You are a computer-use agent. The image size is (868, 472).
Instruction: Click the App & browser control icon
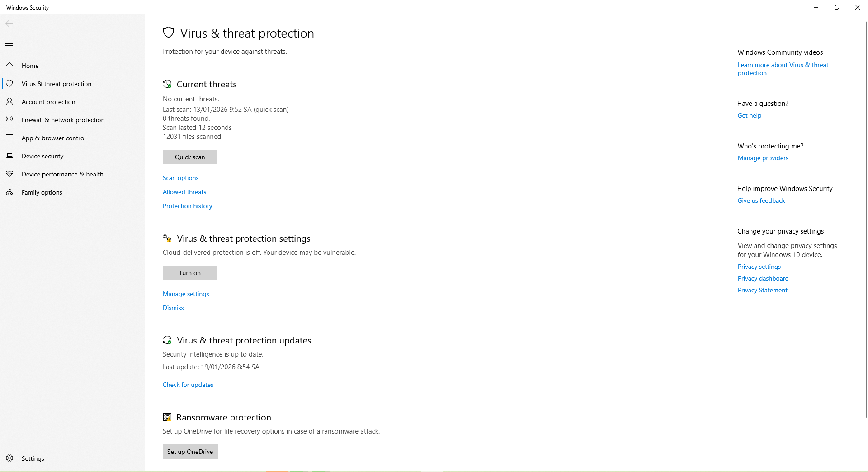click(9, 138)
